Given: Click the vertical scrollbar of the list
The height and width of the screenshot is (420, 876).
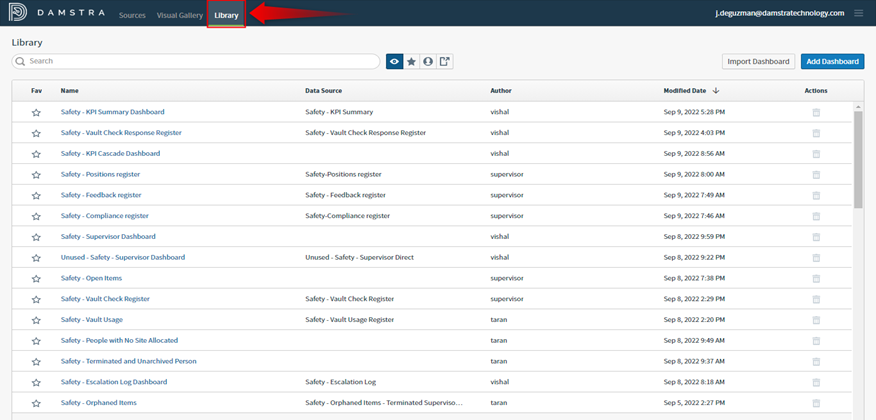Looking at the screenshot, I should pyautogui.click(x=858, y=160).
